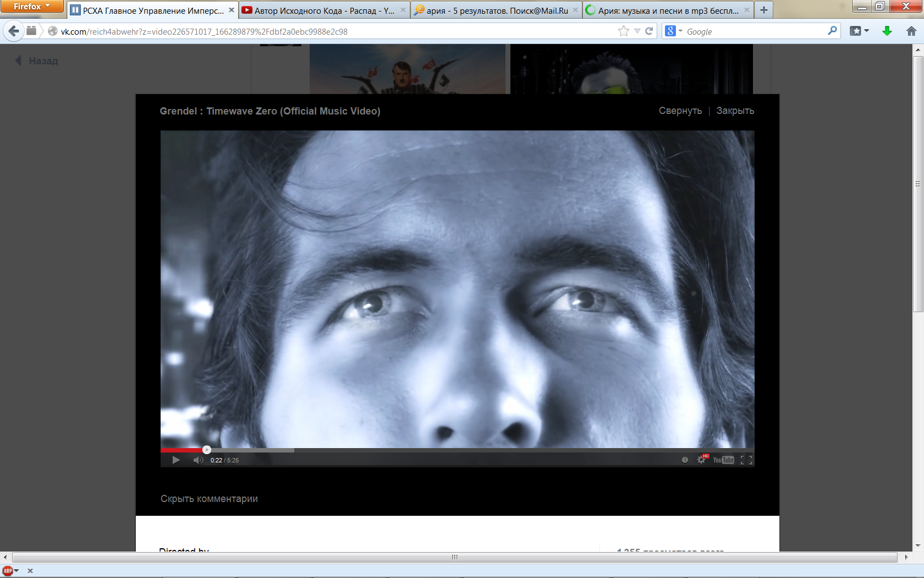Select the РСХА Главное Управление tab
Screen dimensions: 924x578
pos(152,10)
